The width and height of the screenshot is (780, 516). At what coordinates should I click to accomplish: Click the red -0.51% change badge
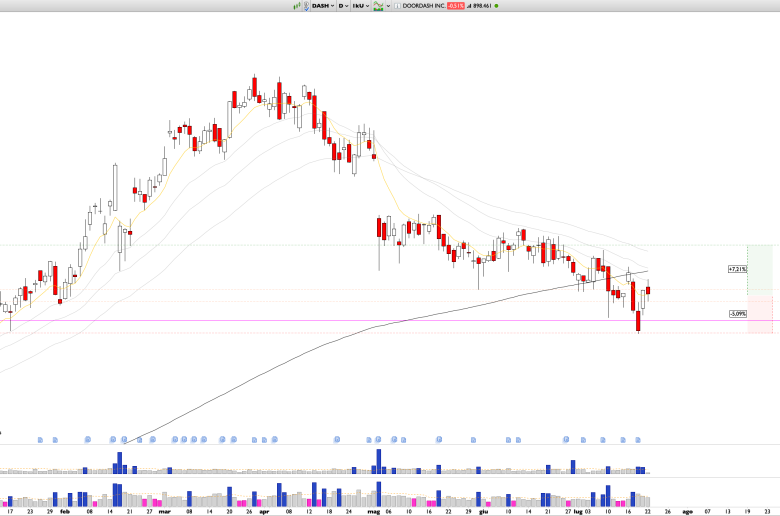(x=458, y=5)
